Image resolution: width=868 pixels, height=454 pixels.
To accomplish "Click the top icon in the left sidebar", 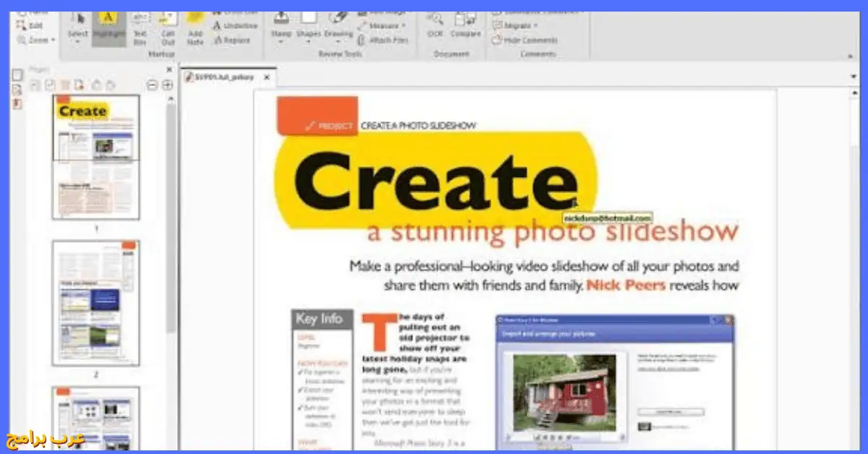I will tap(18, 74).
